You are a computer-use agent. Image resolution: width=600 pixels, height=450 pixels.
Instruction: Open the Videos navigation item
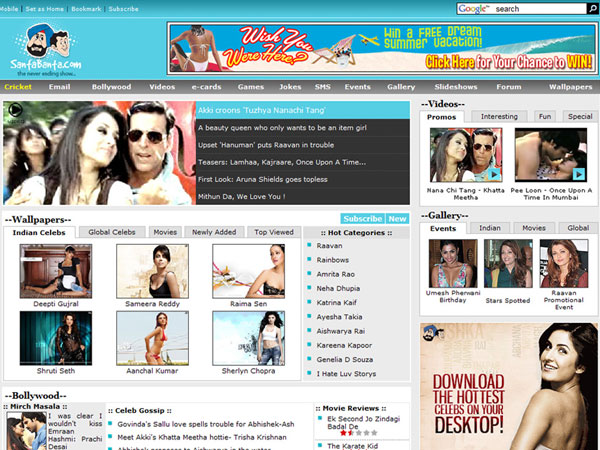[162, 87]
